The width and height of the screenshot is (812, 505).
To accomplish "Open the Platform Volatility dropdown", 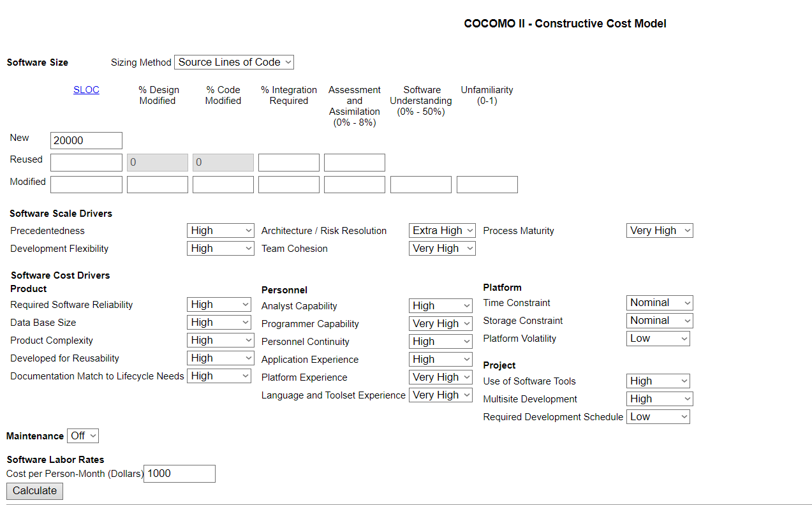I will (658, 339).
